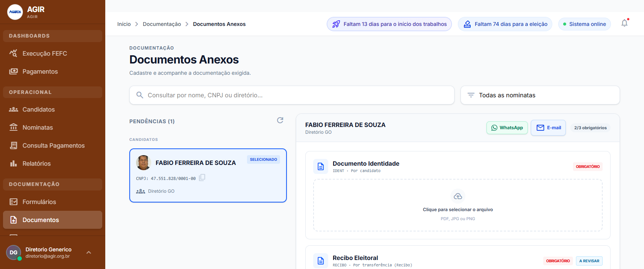Screen dimensions: 644x269
Task: Copy the CNPJ 47.551.828/0001-00
Action: [202, 178]
